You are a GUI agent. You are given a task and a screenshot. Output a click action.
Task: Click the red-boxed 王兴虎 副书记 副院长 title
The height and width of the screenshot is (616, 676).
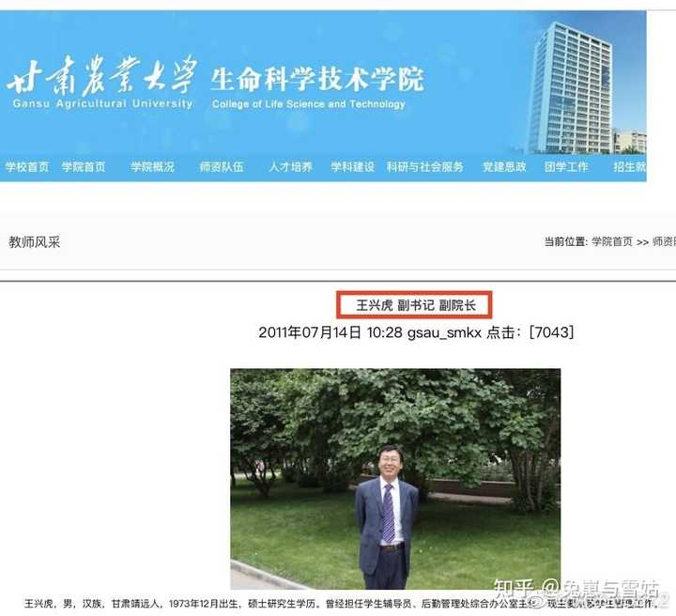(x=414, y=305)
